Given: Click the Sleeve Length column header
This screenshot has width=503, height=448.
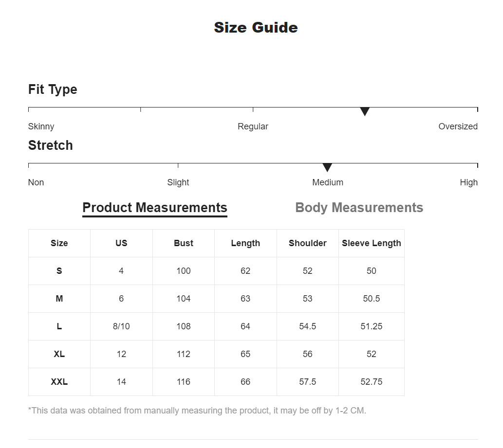Looking at the screenshot, I should tap(372, 243).
